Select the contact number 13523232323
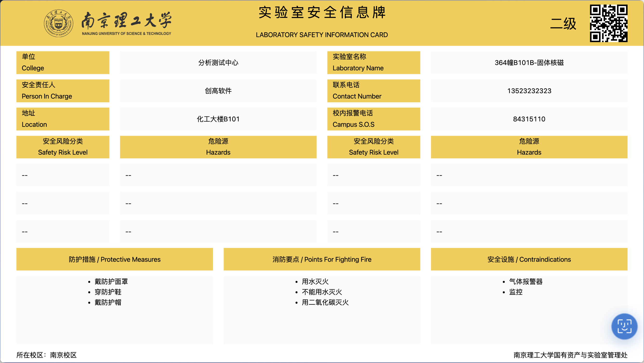Image resolution: width=644 pixels, height=363 pixels. [529, 91]
